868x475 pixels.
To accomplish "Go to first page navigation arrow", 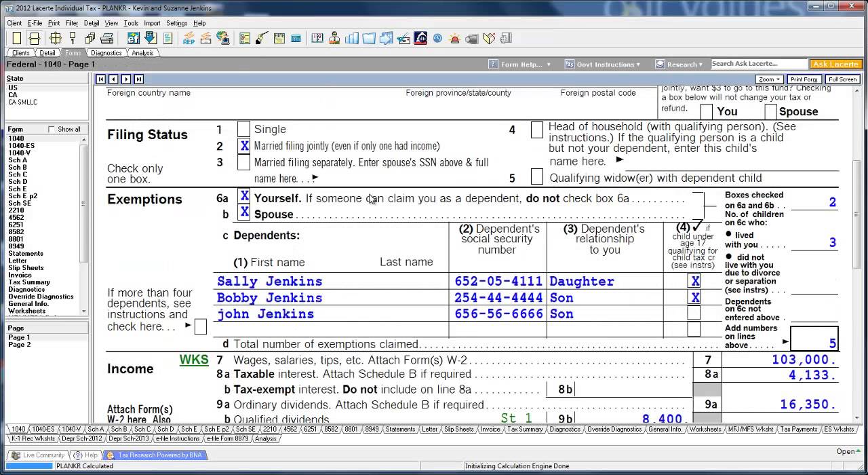I will (x=100, y=79).
